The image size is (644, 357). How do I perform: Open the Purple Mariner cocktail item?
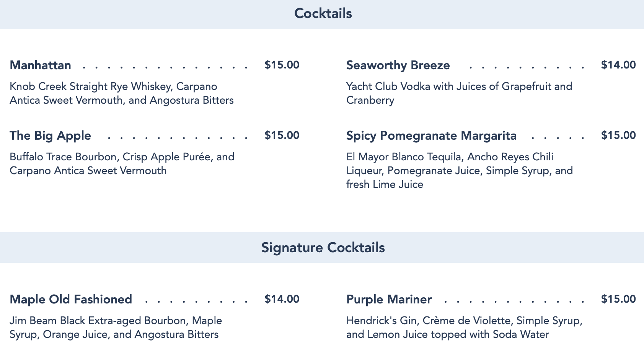click(389, 299)
